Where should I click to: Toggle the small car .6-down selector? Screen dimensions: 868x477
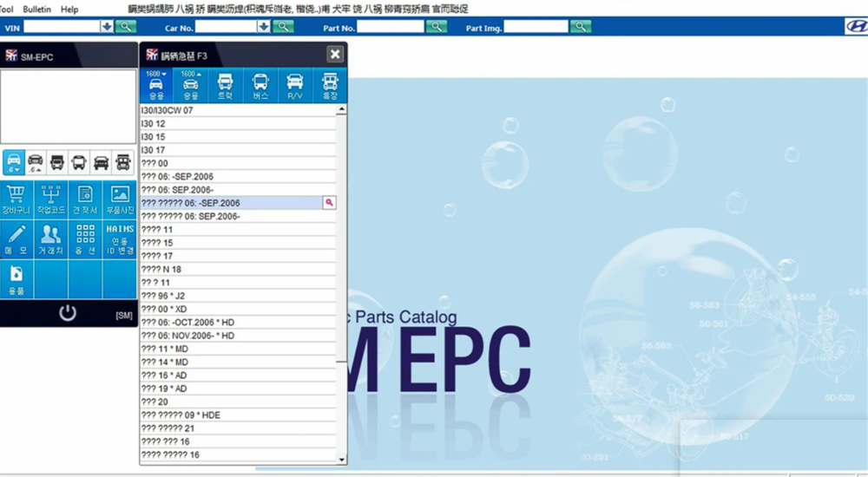pos(14,163)
